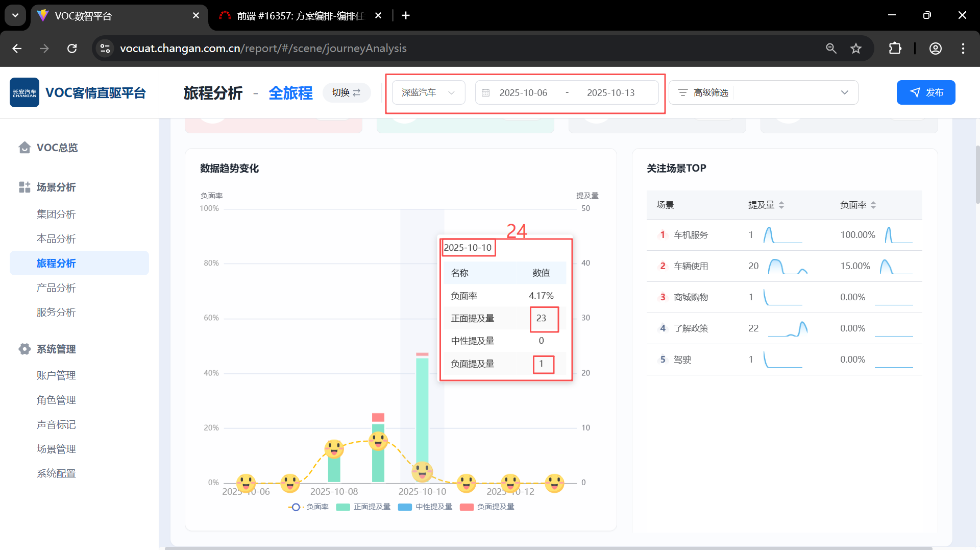The image size is (980, 550).
Task: Click the VOC总览 home icon
Action: pyautogui.click(x=24, y=148)
